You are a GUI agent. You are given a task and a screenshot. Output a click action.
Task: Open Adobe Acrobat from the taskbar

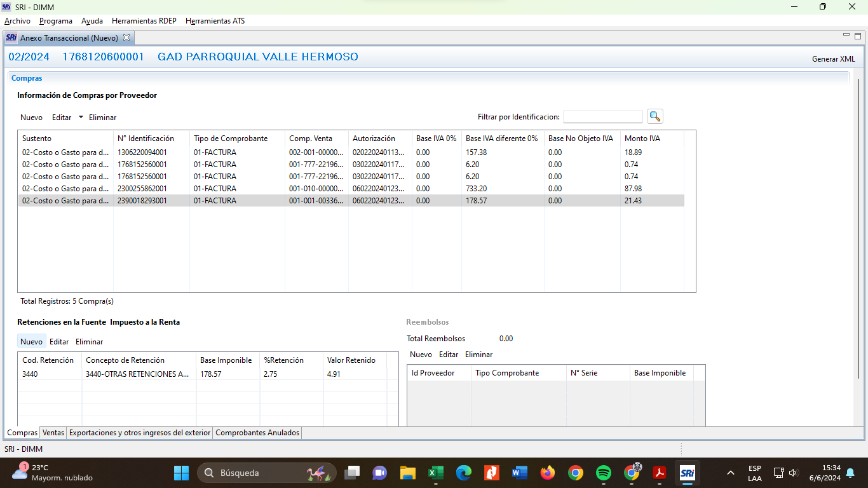660,473
